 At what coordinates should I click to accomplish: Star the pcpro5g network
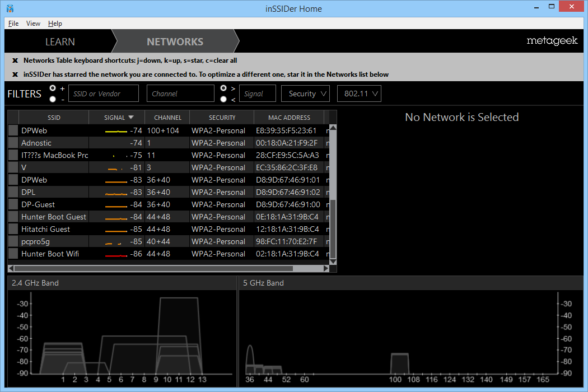[13, 241]
